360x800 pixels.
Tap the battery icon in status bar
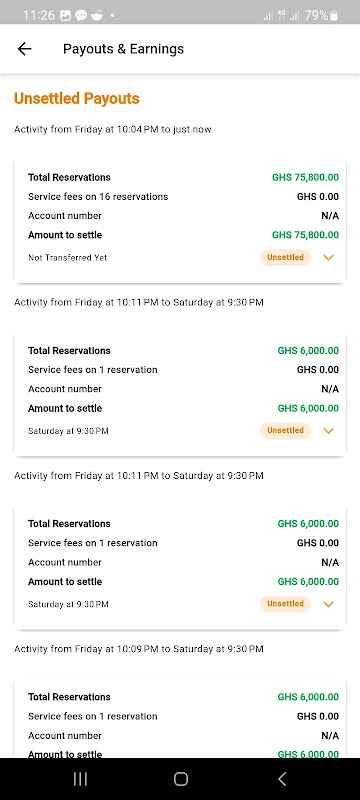point(334,16)
